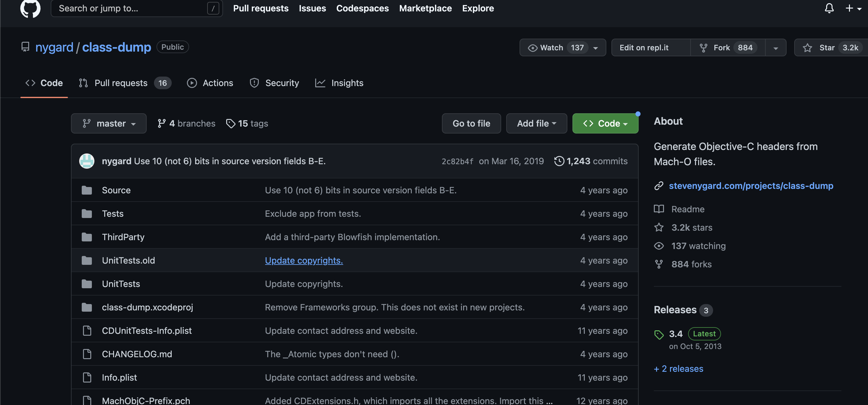The image size is (868, 405).
Task: Open the master branch selector
Action: pos(108,123)
